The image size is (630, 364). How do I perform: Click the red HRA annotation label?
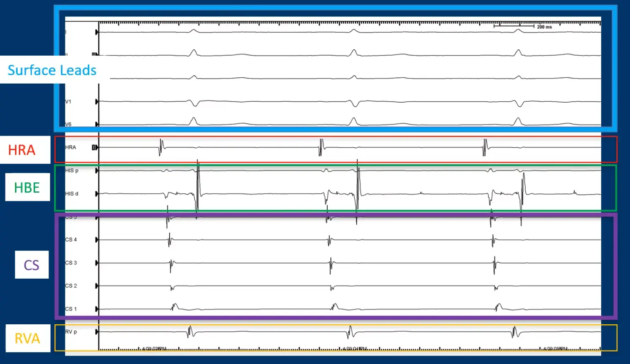pos(22,150)
